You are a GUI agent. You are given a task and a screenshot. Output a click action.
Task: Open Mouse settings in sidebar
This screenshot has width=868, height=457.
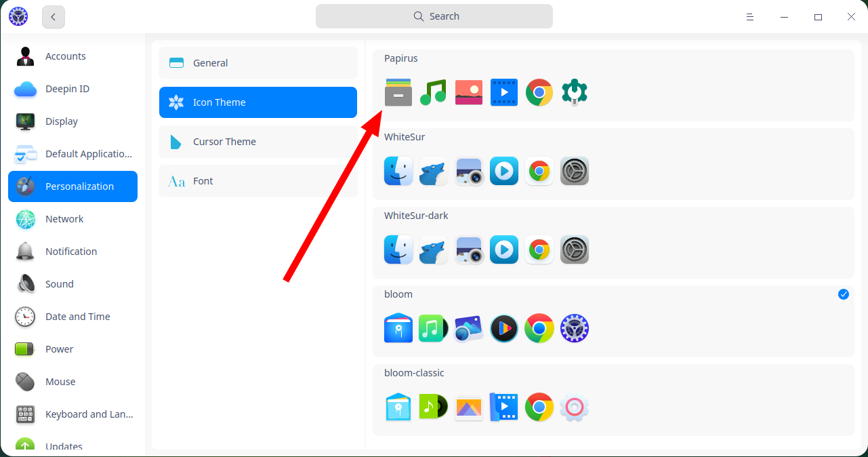click(x=73, y=382)
